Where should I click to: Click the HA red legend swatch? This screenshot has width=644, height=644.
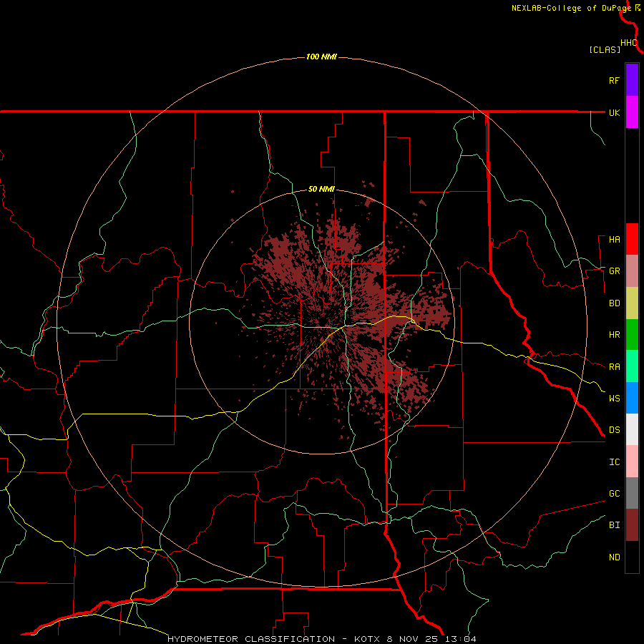pyautogui.click(x=632, y=239)
